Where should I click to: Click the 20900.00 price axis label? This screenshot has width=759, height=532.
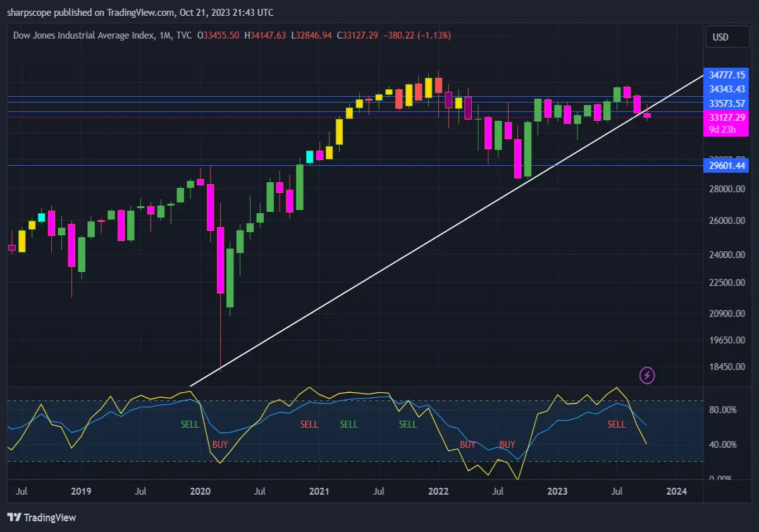pyautogui.click(x=726, y=314)
